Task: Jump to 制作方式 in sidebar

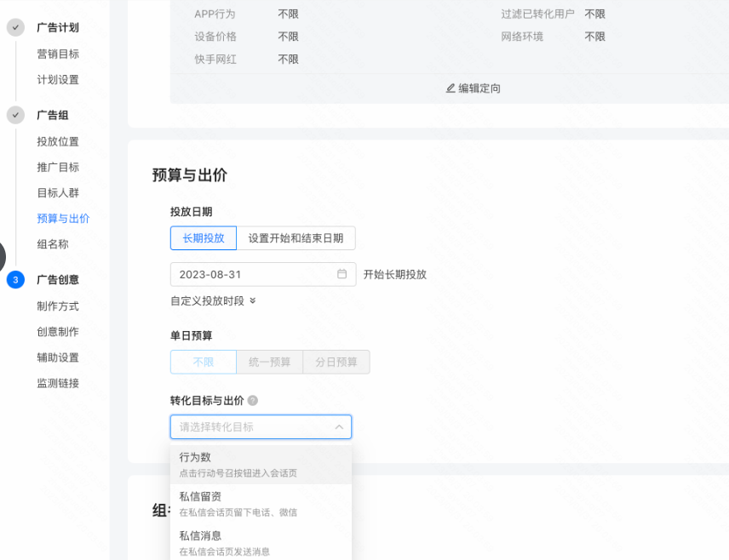Action: click(58, 306)
